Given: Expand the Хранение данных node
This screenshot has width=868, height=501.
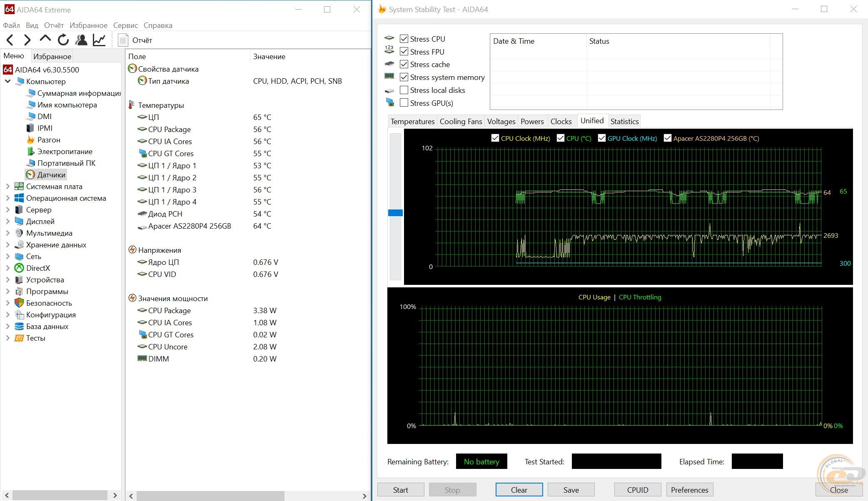Looking at the screenshot, I should point(7,245).
